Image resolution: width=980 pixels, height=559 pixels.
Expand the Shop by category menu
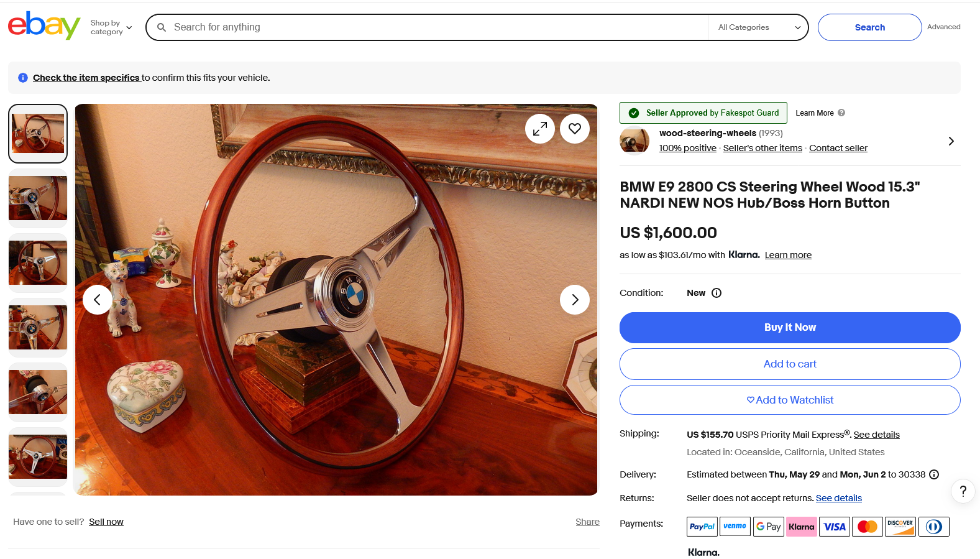(111, 27)
